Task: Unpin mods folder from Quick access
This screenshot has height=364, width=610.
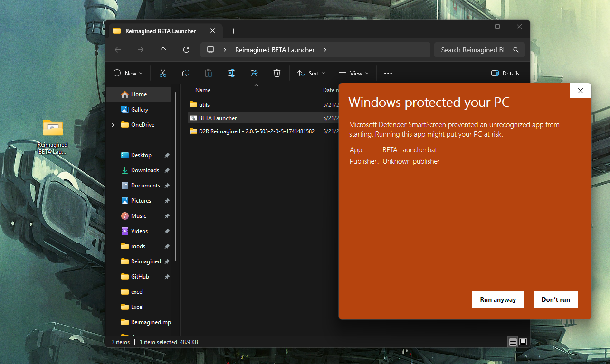Action: click(167, 246)
